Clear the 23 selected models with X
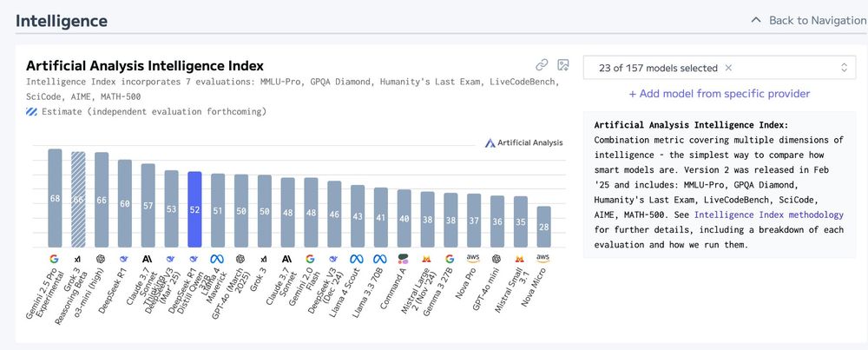Screen dimensions: 868x350 [728, 68]
